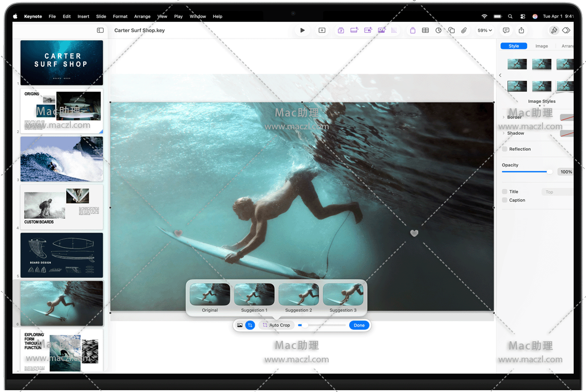The image size is (586, 392).
Task: Open the Arrange menu in menu bar
Action: pyautogui.click(x=142, y=16)
